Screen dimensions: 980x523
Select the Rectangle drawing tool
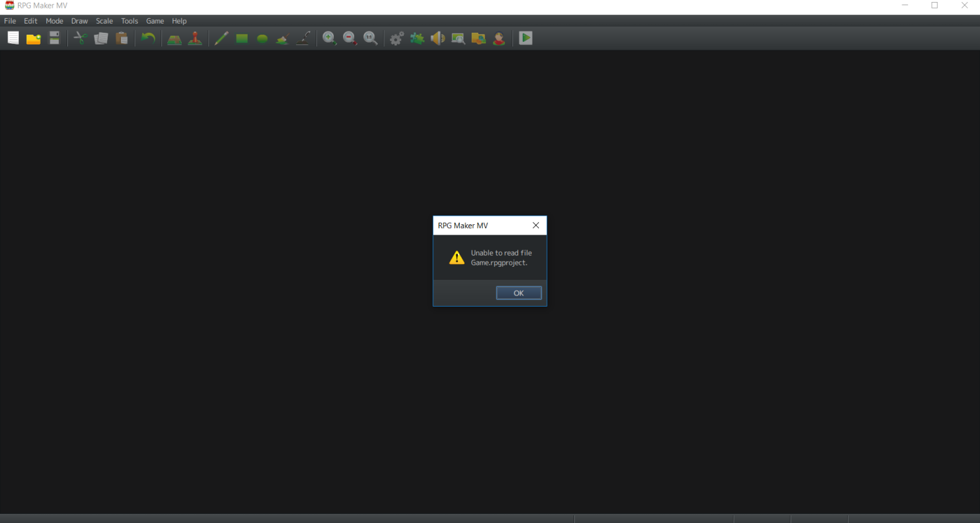click(242, 39)
